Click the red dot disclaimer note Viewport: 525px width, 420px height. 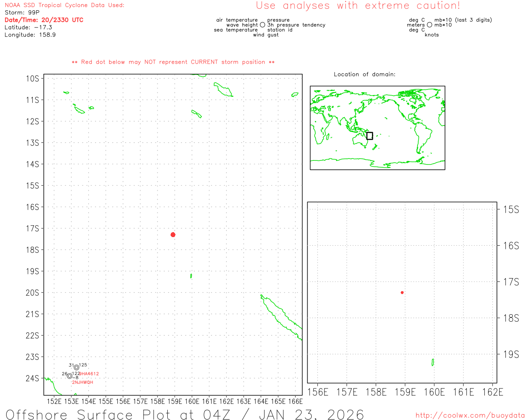[x=173, y=62]
